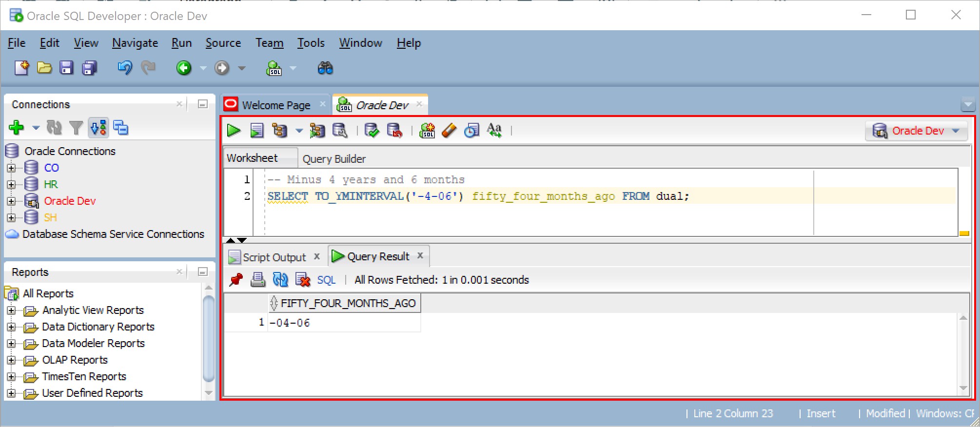Viewport: 980px width, 427px height.
Task: Expand the HR connection node
Action: tap(11, 185)
